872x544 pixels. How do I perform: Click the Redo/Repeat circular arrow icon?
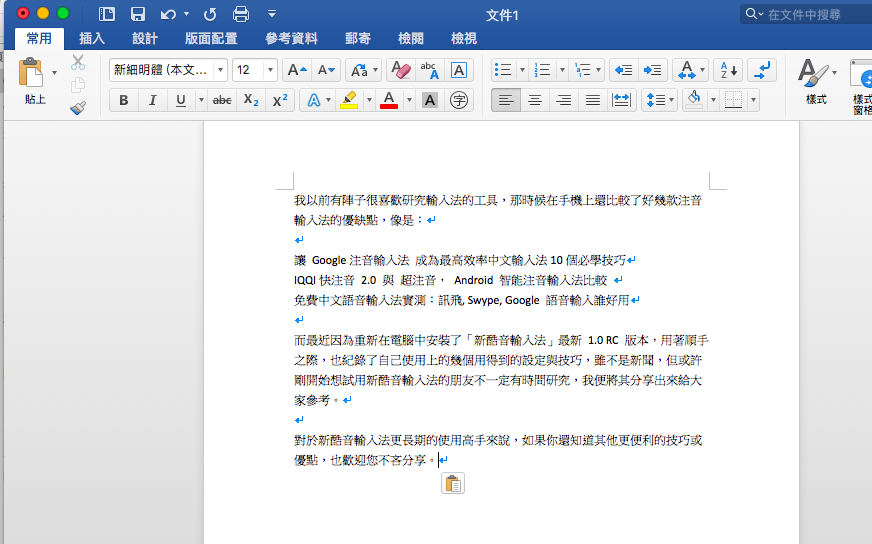pyautogui.click(x=210, y=14)
